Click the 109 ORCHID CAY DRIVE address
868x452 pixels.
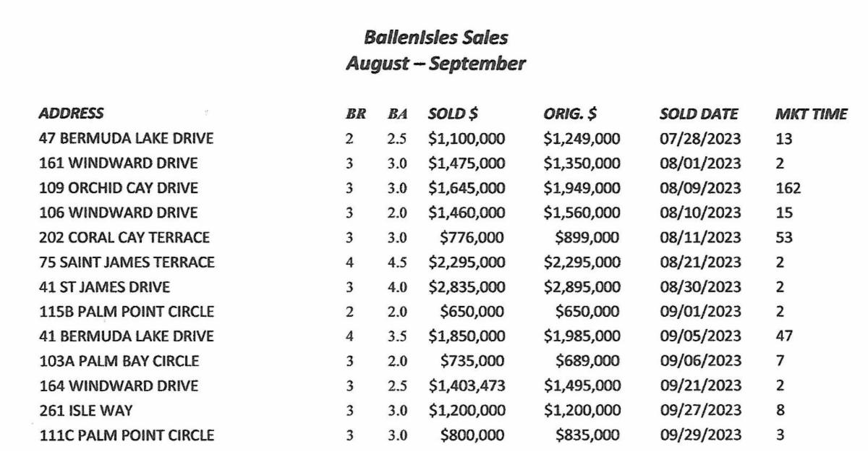(118, 188)
